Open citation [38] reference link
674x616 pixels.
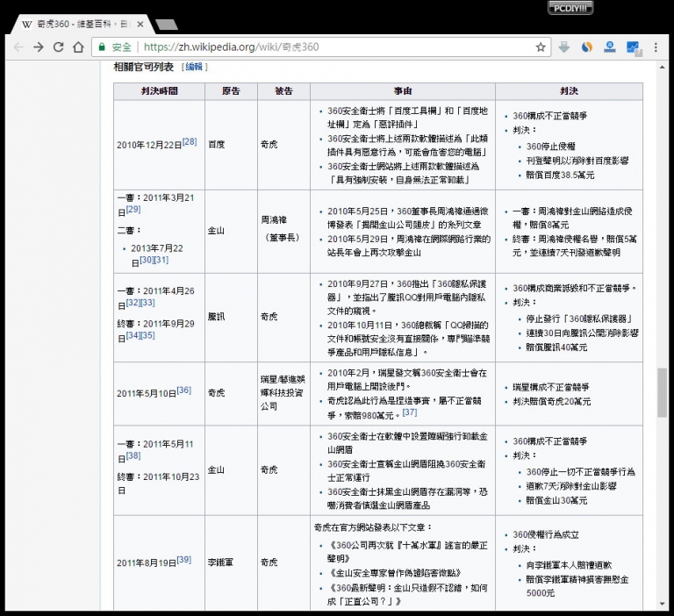click(133, 455)
